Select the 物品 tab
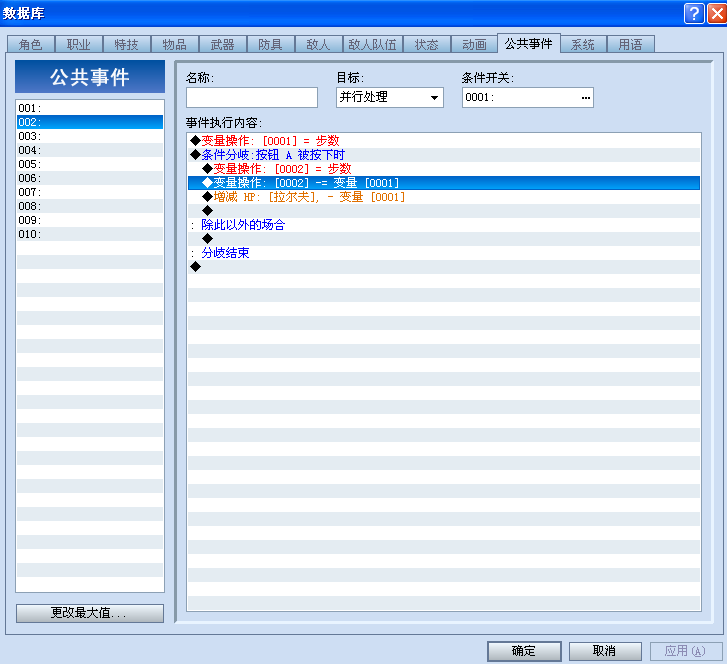 [x=175, y=45]
